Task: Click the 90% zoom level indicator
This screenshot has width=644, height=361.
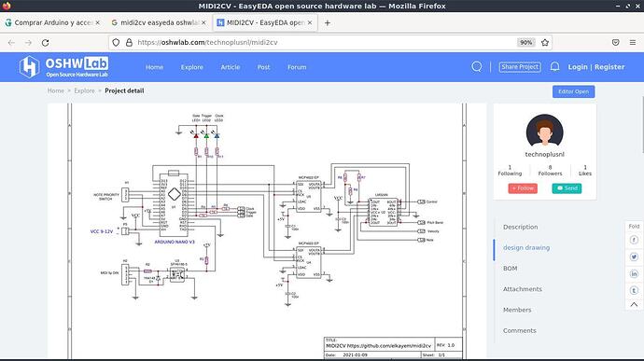Action: [x=525, y=42]
